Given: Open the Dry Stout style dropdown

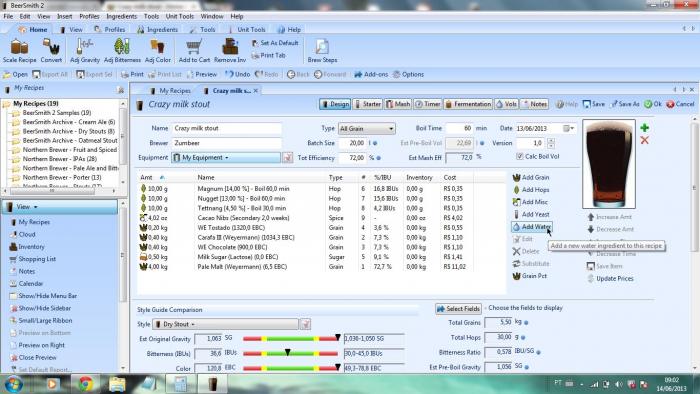Looking at the screenshot, I should [x=225, y=324].
